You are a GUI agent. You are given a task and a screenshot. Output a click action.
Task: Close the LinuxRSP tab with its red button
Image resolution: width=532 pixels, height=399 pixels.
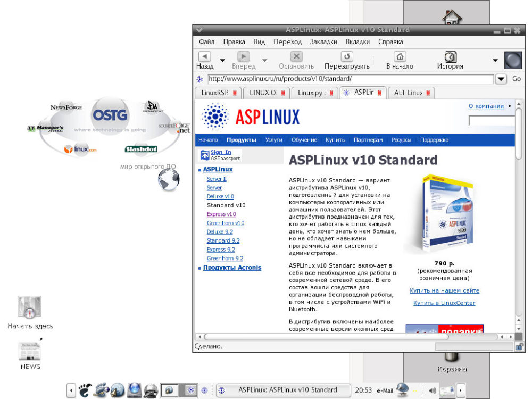[x=235, y=93]
